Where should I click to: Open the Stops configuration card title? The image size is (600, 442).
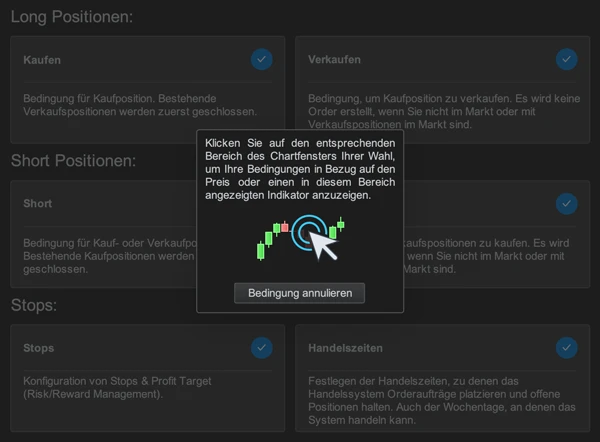click(39, 348)
